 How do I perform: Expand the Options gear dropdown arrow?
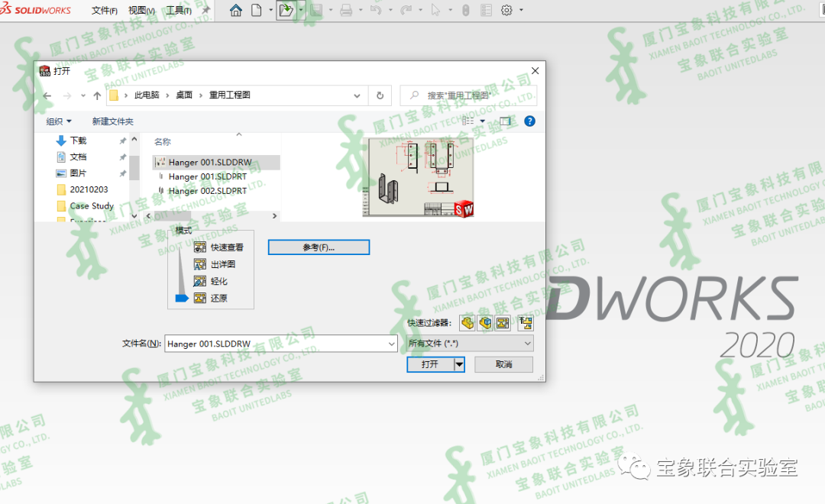(x=522, y=10)
